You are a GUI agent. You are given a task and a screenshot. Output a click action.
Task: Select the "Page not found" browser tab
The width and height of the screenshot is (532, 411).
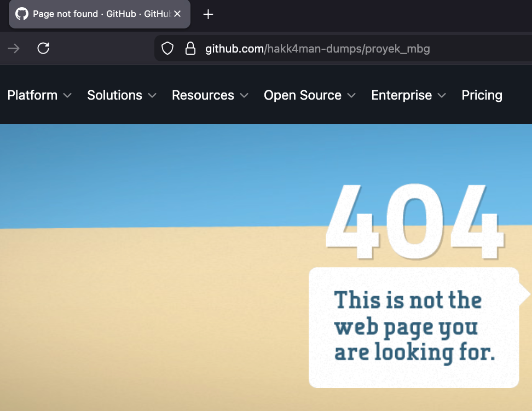[x=99, y=14]
